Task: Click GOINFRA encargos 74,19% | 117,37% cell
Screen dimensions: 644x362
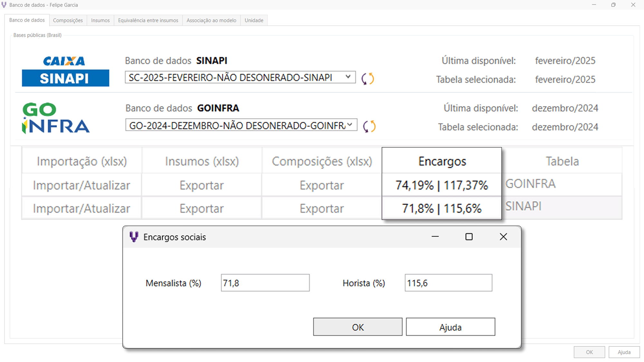Action: point(441,185)
